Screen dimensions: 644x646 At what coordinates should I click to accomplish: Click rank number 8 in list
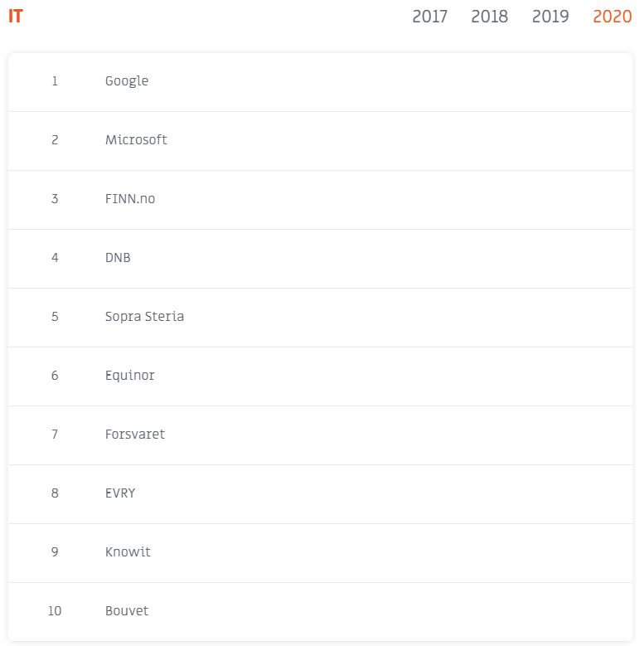click(x=55, y=493)
